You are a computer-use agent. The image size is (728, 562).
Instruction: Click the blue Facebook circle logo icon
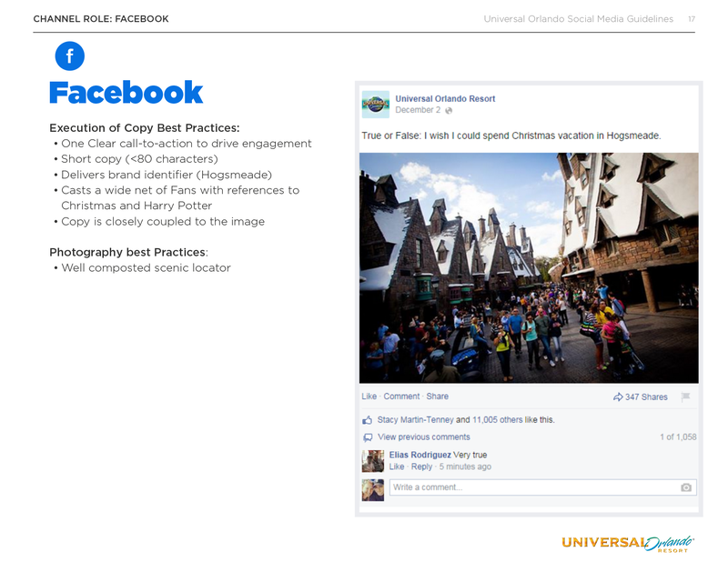coord(70,56)
